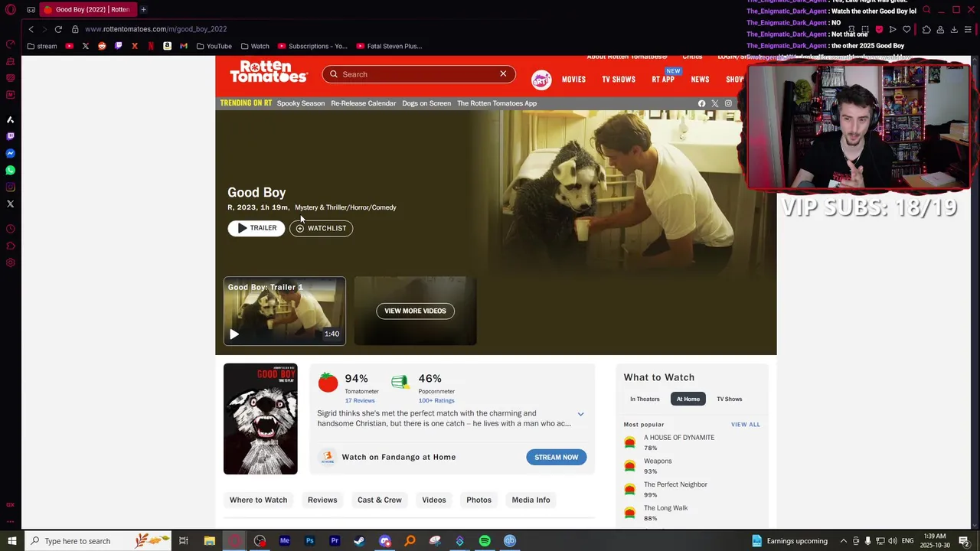Open the Reddit bookmark icon

click(102, 46)
